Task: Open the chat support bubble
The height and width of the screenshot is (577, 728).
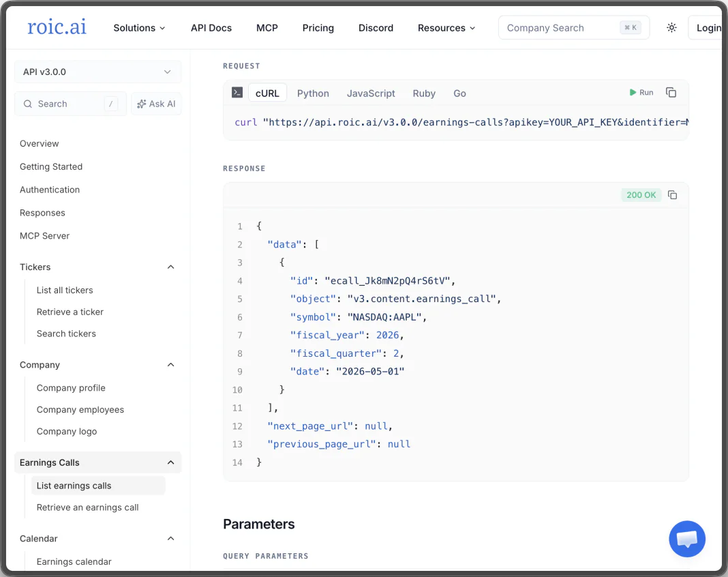Action: click(687, 538)
